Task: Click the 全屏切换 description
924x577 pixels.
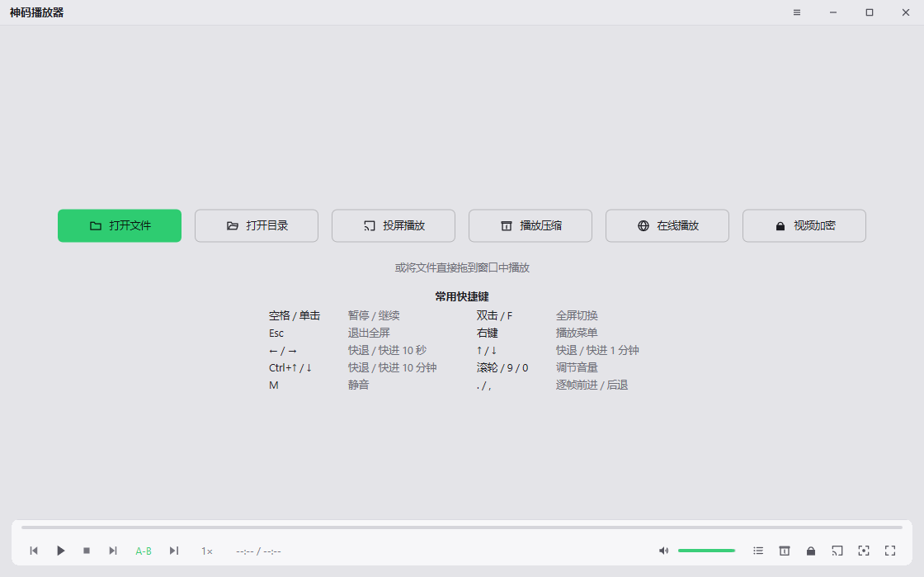Action: [577, 316]
